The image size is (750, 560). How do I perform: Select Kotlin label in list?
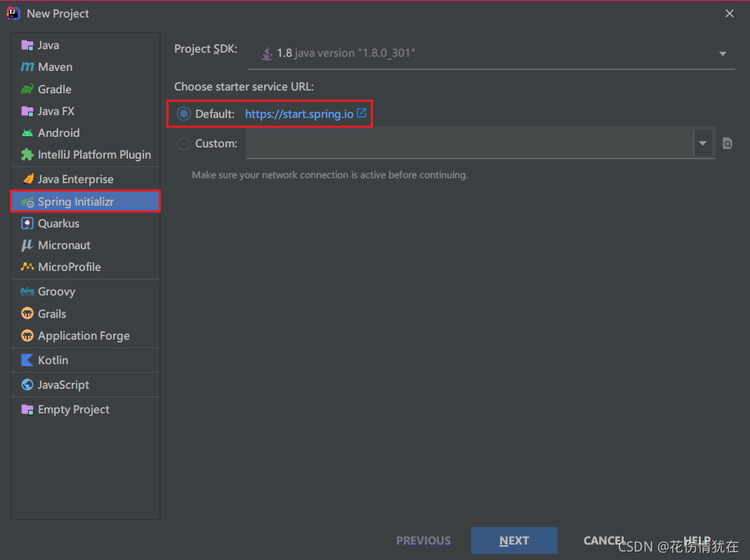tap(53, 360)
